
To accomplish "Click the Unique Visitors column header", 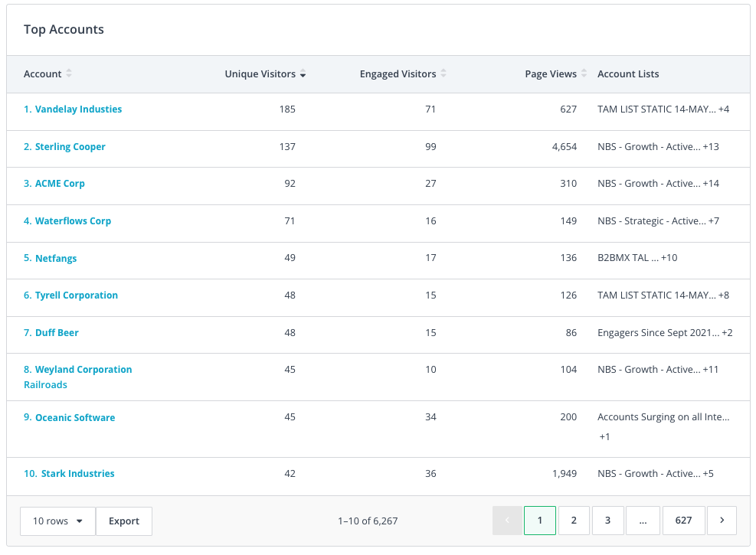I will tap(260, 73).
